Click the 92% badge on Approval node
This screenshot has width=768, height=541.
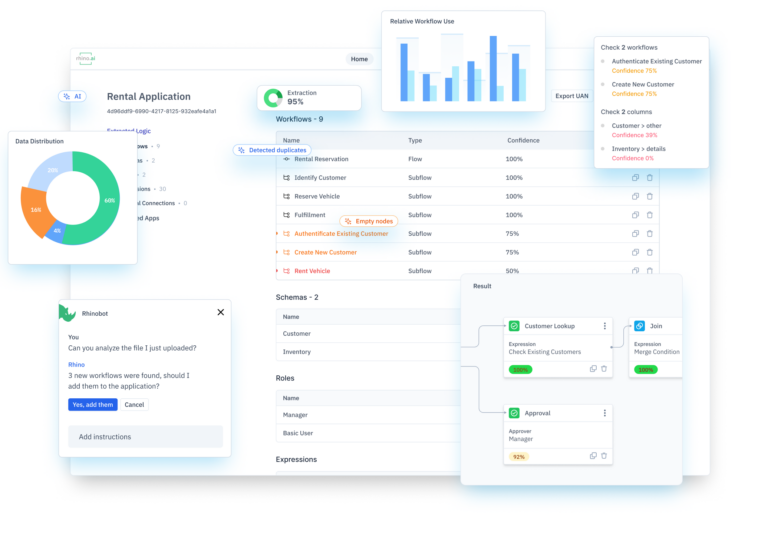pyautogui.click(x=518, y=457)
